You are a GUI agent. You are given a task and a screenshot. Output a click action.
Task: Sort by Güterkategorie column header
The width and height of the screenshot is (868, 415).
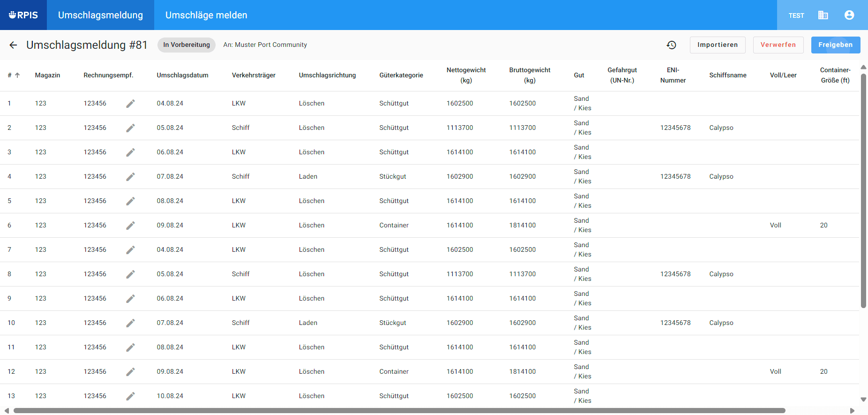click(401, 75)
